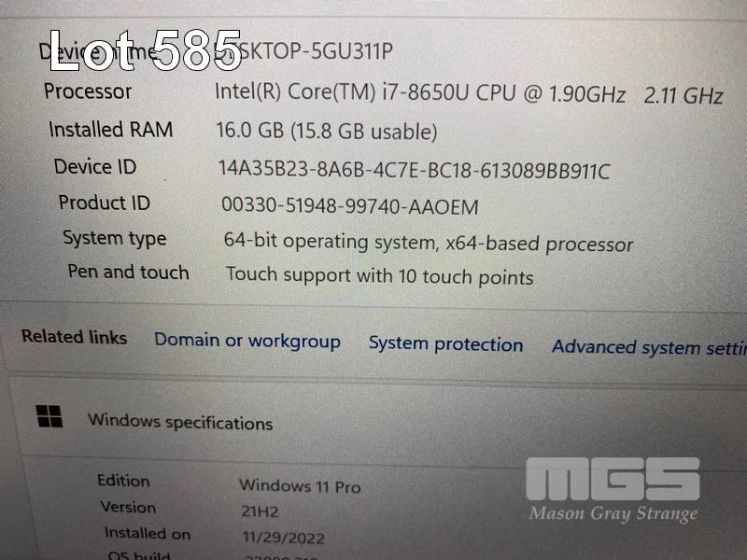Click the Windows logo icon

49,416
